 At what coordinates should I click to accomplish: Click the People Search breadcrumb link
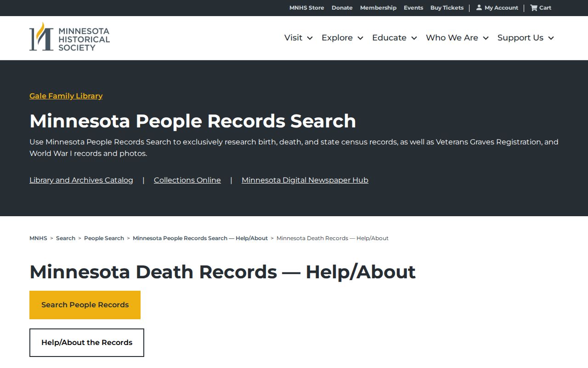[x=104, y=238]
